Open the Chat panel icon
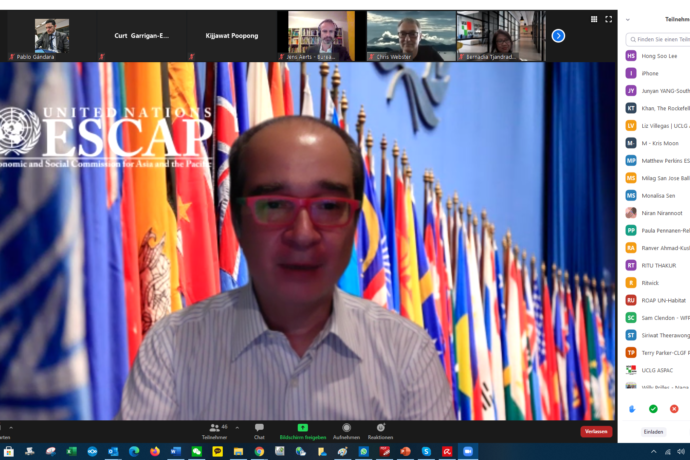Screen dimensions: 690x460 point(259,427)
